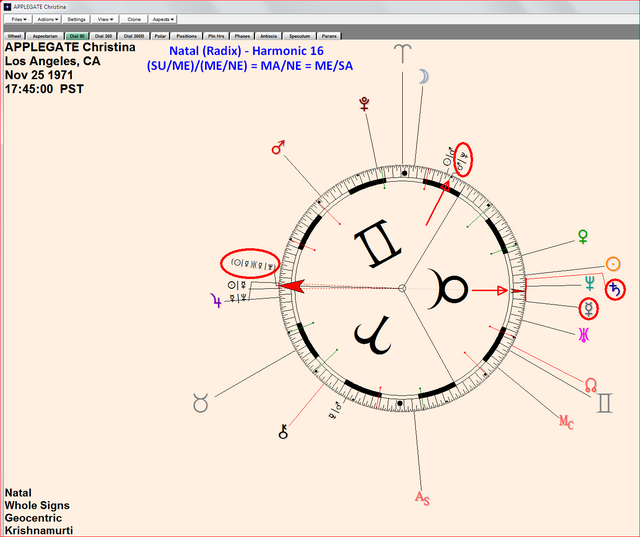640x537 pixels.
Task: Click the blue Saturn glyph
Action: point(615,290)
